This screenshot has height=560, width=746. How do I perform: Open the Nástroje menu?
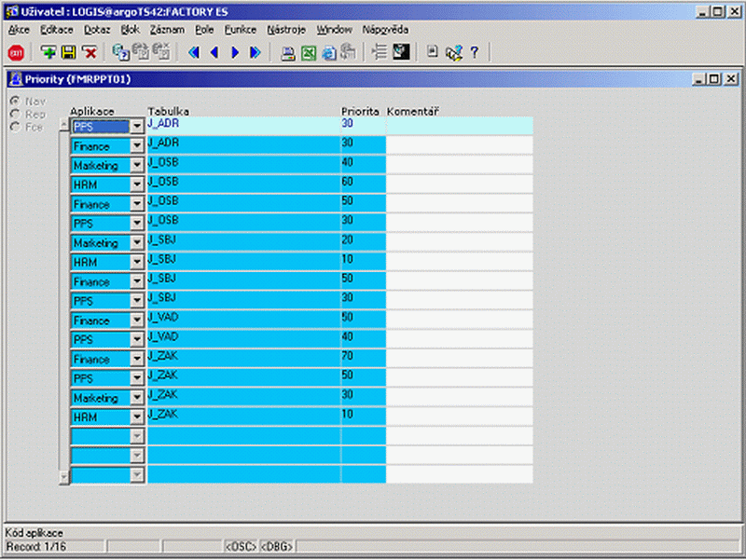point(286,30)
